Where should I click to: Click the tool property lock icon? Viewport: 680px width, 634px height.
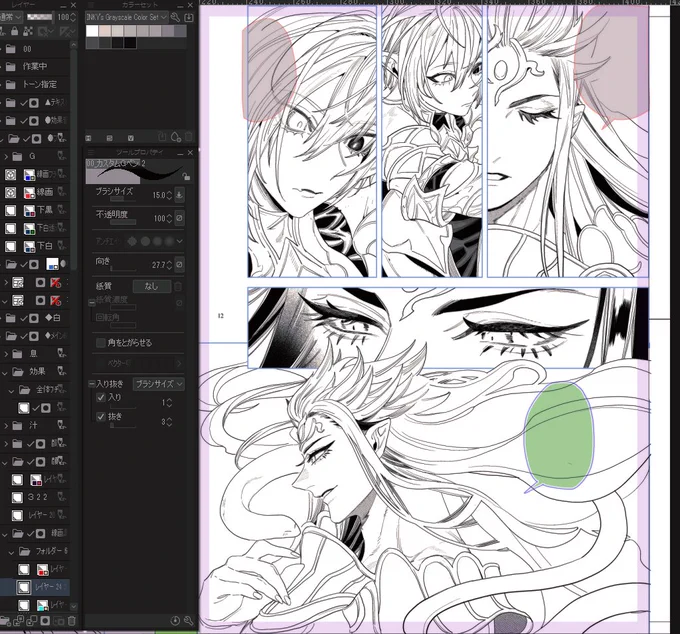click(186, 176)
